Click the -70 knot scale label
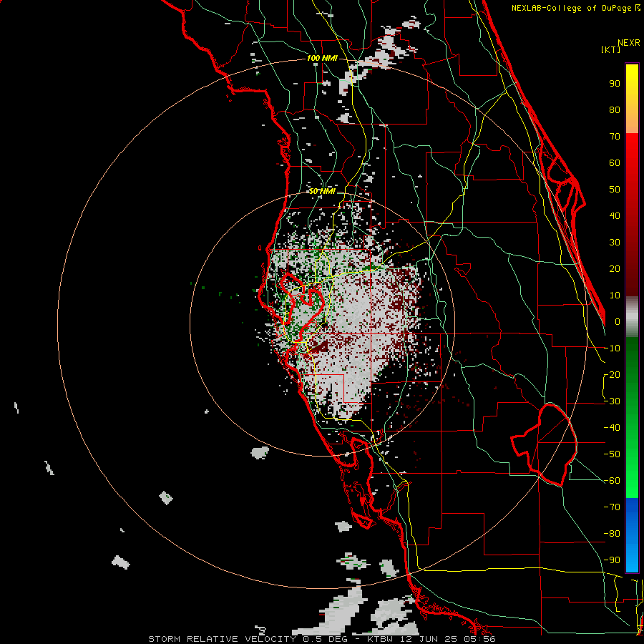644x644 pixels. 612,507
